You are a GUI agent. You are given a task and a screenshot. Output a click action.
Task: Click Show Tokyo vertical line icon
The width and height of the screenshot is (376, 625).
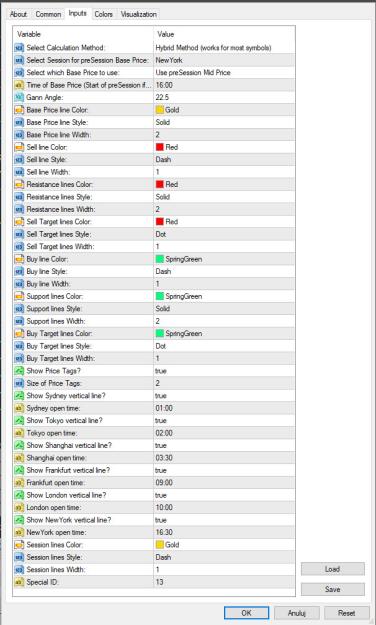[19, 420]
